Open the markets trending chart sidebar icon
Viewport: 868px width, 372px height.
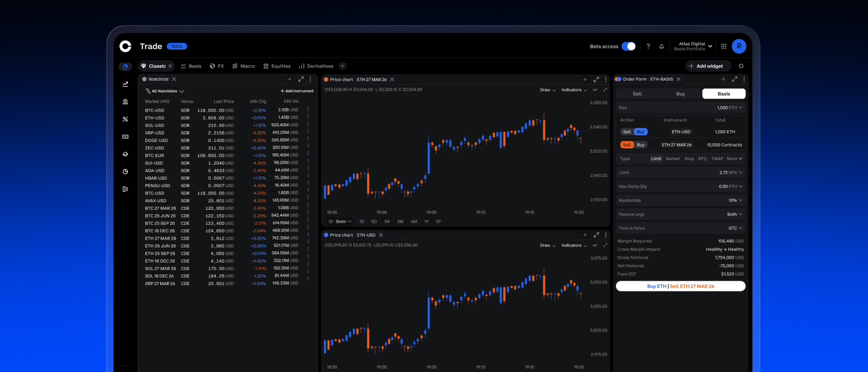coord(125,83)
